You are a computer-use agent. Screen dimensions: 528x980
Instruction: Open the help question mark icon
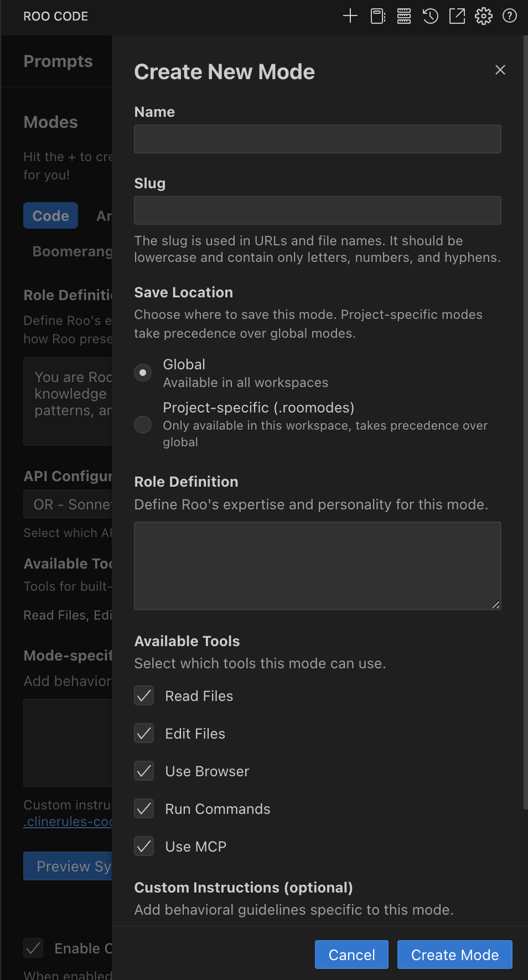[x=509, y=16]
